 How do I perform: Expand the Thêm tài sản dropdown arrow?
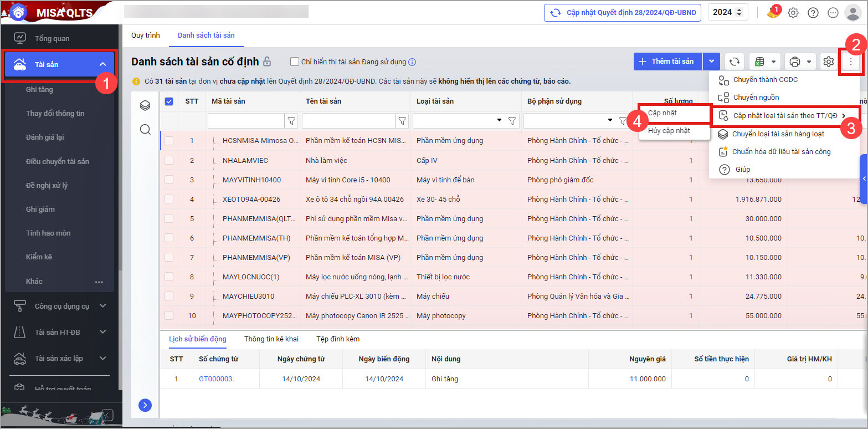click(711, 62)
